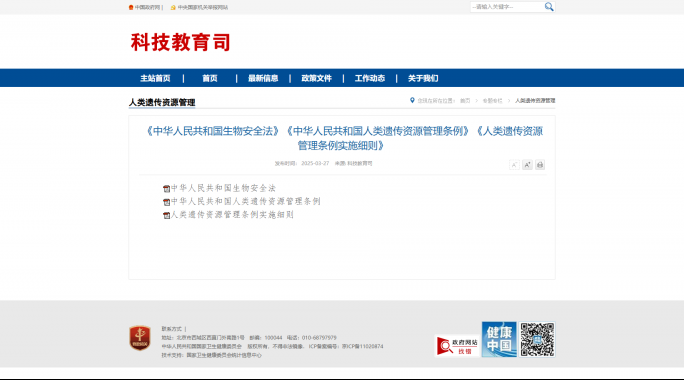Click the red government emblem in footer
Image resolution: width=684 pixels, height=380 pixels.
coord(140,338)
